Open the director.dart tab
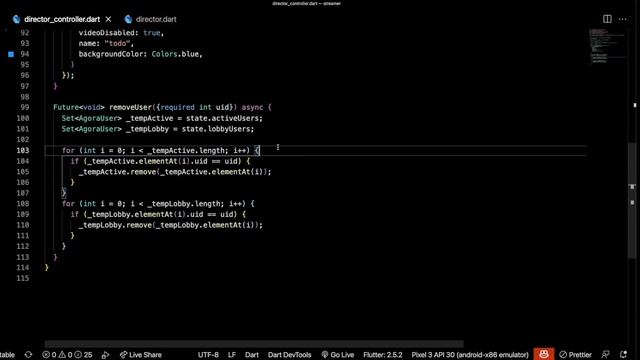The image size is (640, 360). [x=156, y=19]
